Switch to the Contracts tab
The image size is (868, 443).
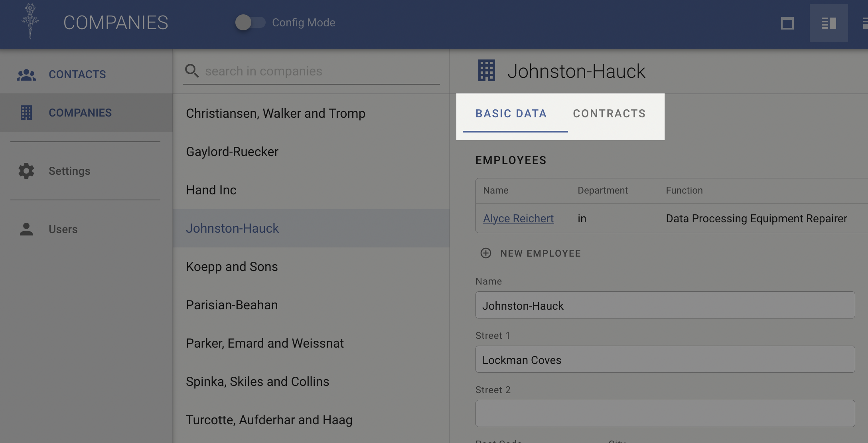pyautogui.click(x=609, y=114)
